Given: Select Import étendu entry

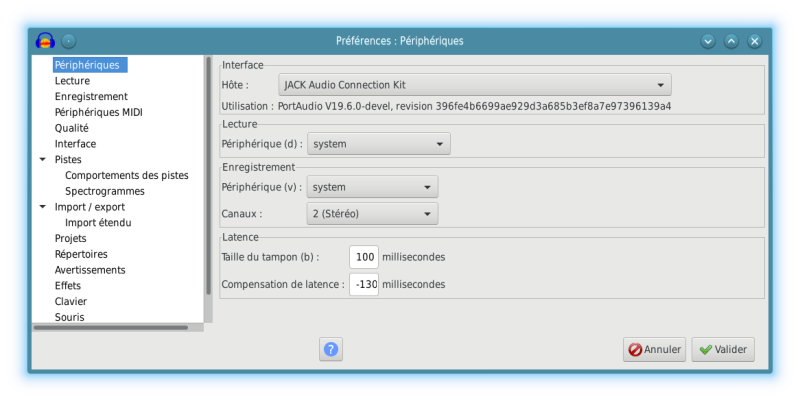Looking at the screenshot, I should [98, 223].
